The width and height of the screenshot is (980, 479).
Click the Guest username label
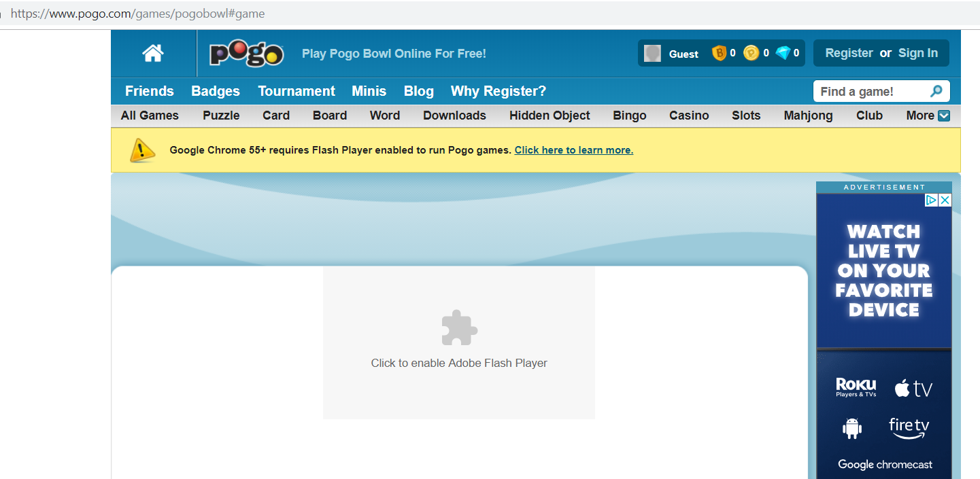pos(683,54)
